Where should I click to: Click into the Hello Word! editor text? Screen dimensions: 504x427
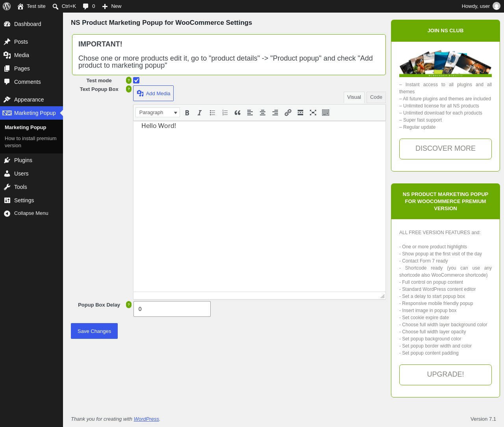pyautogui.click(x=159, y=126)
